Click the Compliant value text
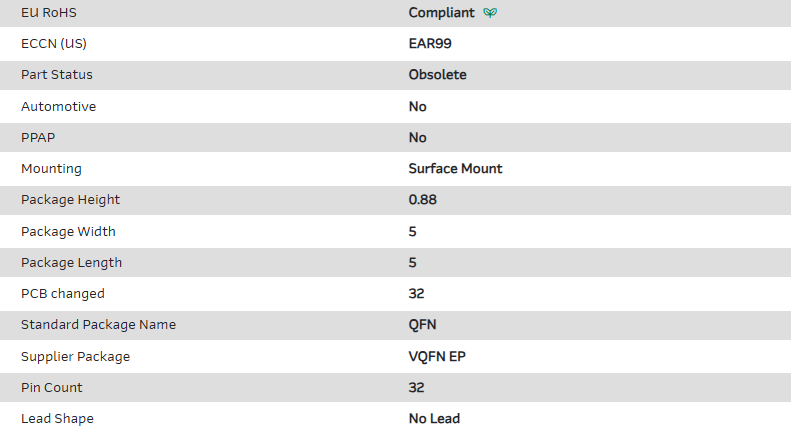Image resolution: width=791 pixels, height=434 pixels. point(442,13)
